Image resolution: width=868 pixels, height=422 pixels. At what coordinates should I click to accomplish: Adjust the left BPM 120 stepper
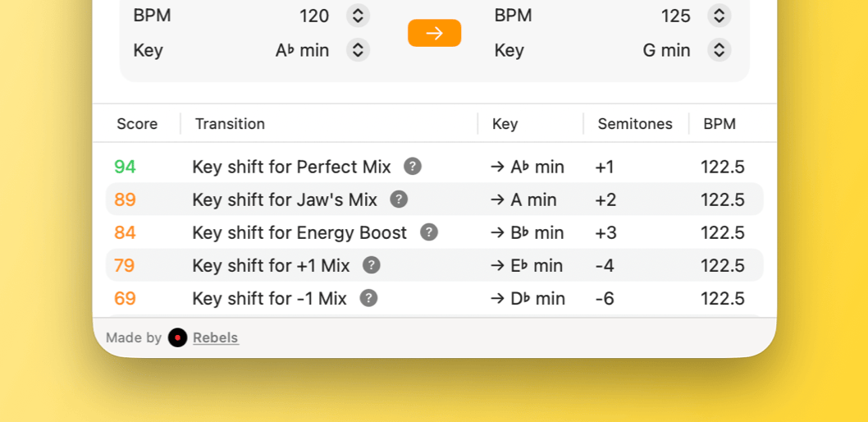[x=357, y=16]
